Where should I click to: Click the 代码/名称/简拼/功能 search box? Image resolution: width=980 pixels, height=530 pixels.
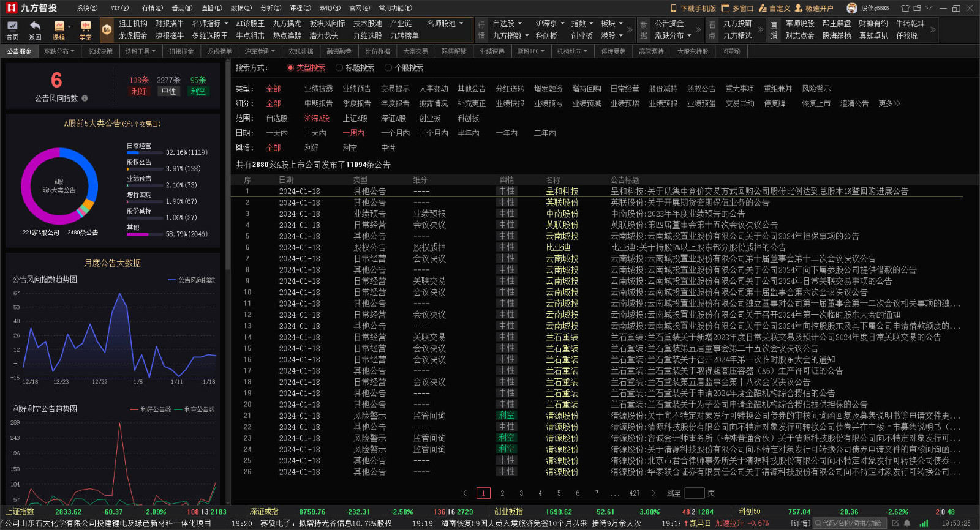850,523
